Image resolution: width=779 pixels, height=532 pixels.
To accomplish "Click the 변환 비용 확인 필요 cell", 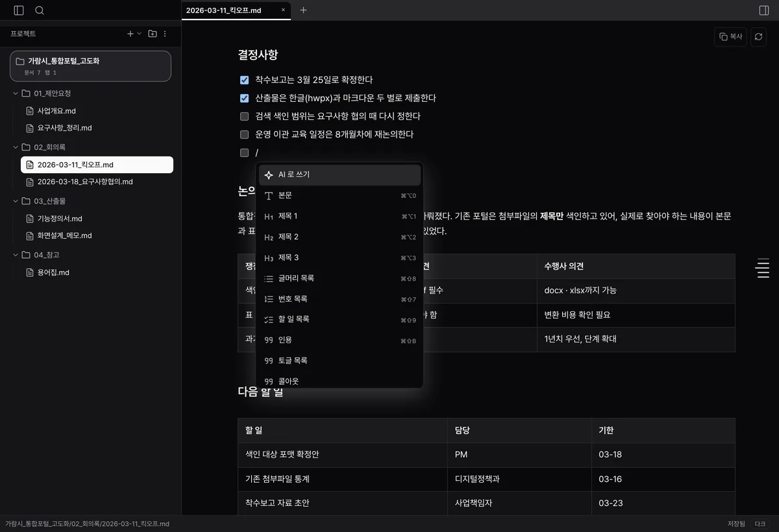I will click(636, 315).
